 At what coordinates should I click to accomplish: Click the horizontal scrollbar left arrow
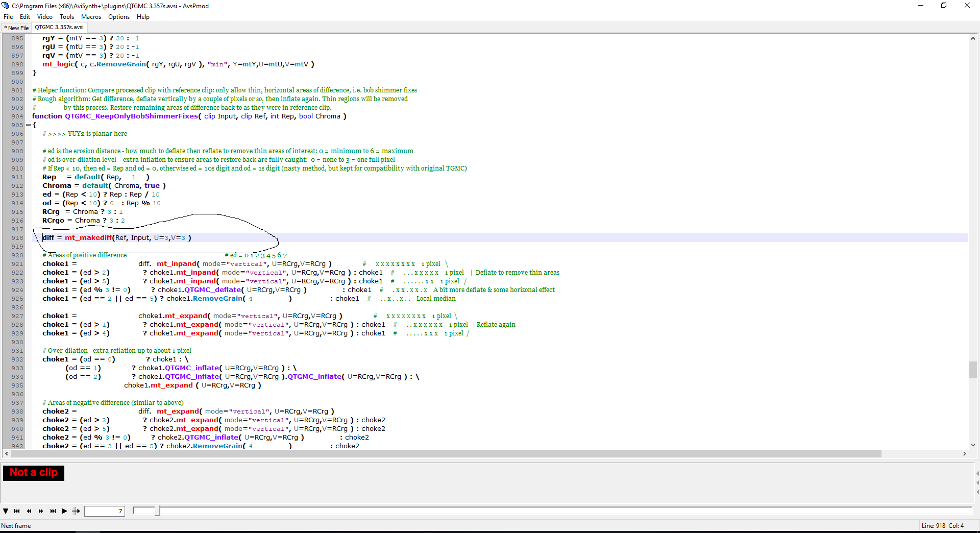(x=7, y=454)
